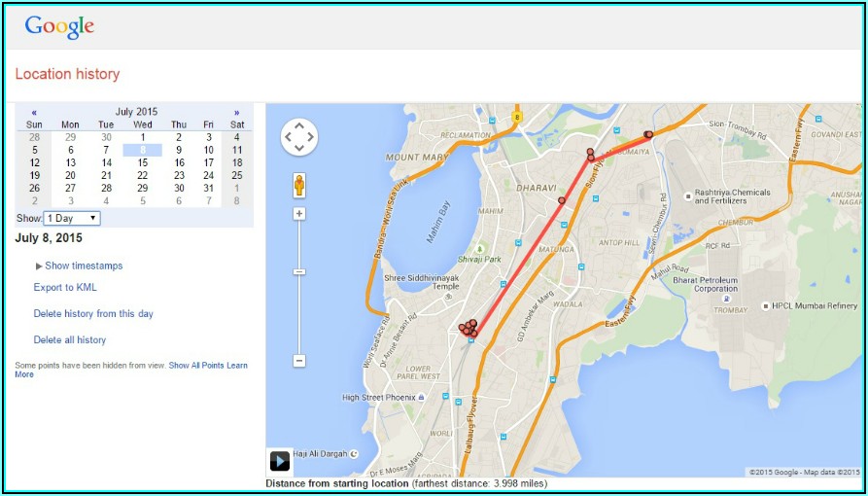Click the Location history heading

pyautogui.click(x=67, y=74)
